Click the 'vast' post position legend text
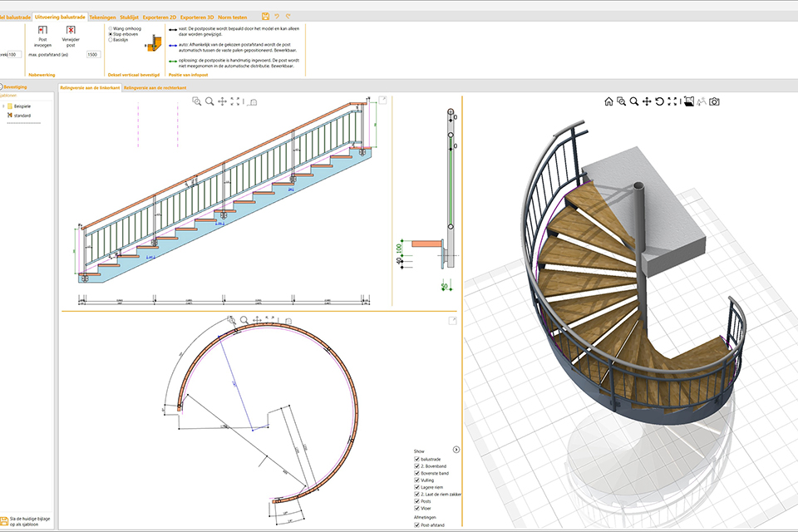 coord(239,32)
